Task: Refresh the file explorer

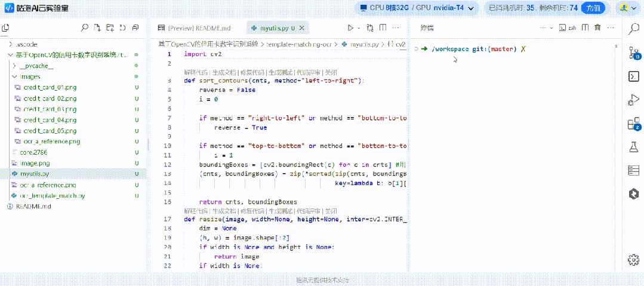Action: (x=122, y=27)
